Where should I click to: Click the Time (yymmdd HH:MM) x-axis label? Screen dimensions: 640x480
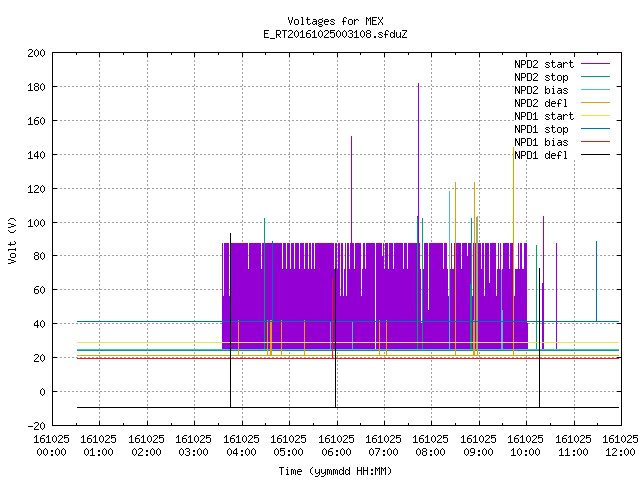[335, 471]
